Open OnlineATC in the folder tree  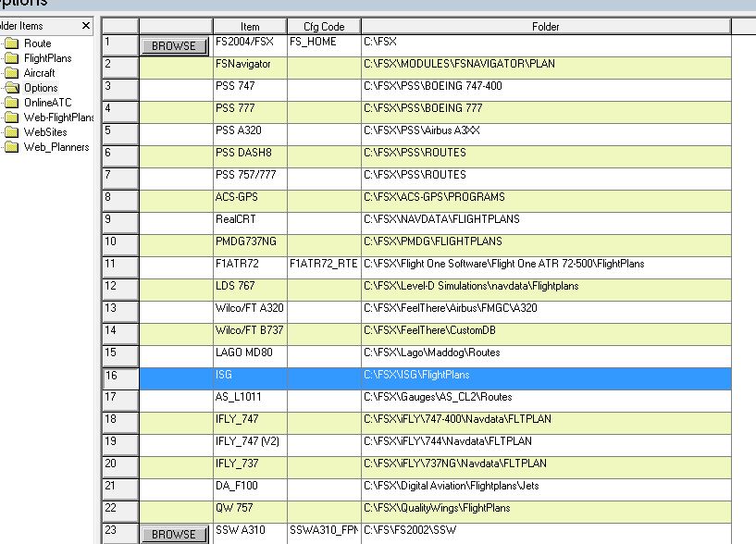48,103
